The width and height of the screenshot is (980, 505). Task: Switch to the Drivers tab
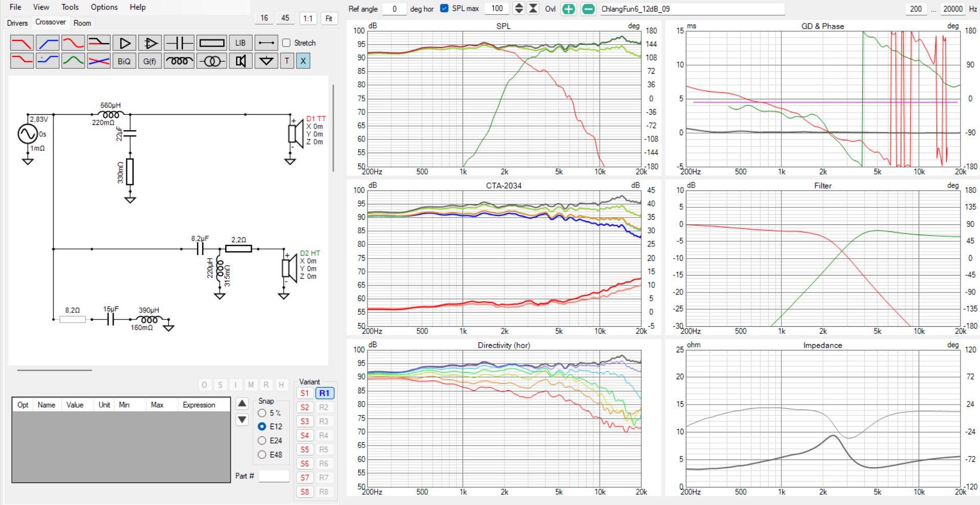tap(17, 23)
